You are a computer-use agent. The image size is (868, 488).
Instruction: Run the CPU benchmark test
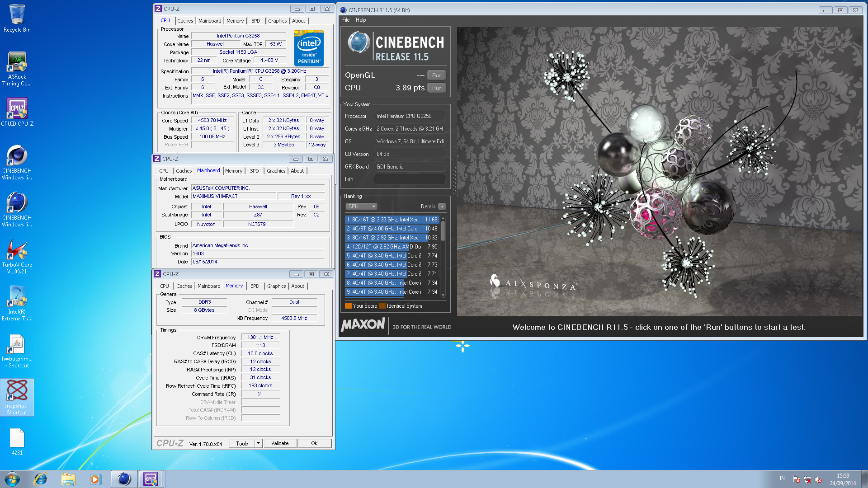(437, 88)
